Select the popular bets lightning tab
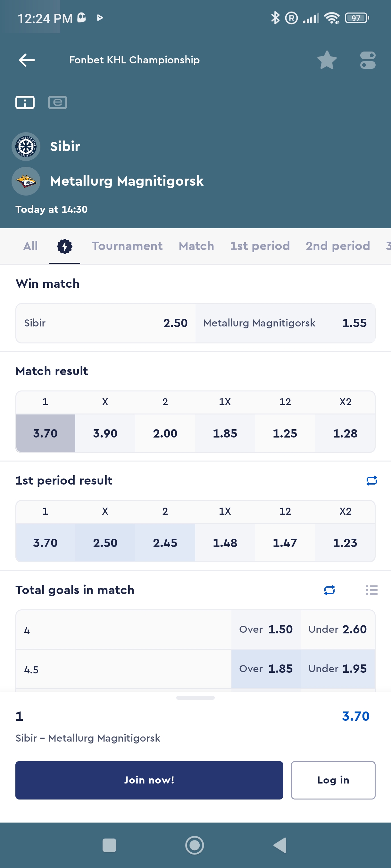This screenshot has width=391, height=868. [x=64, y=246]
